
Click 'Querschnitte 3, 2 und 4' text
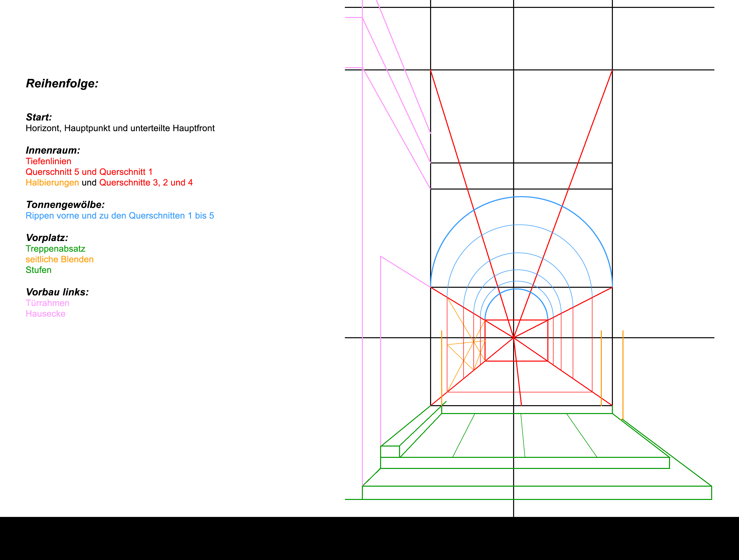coord(146,183)
